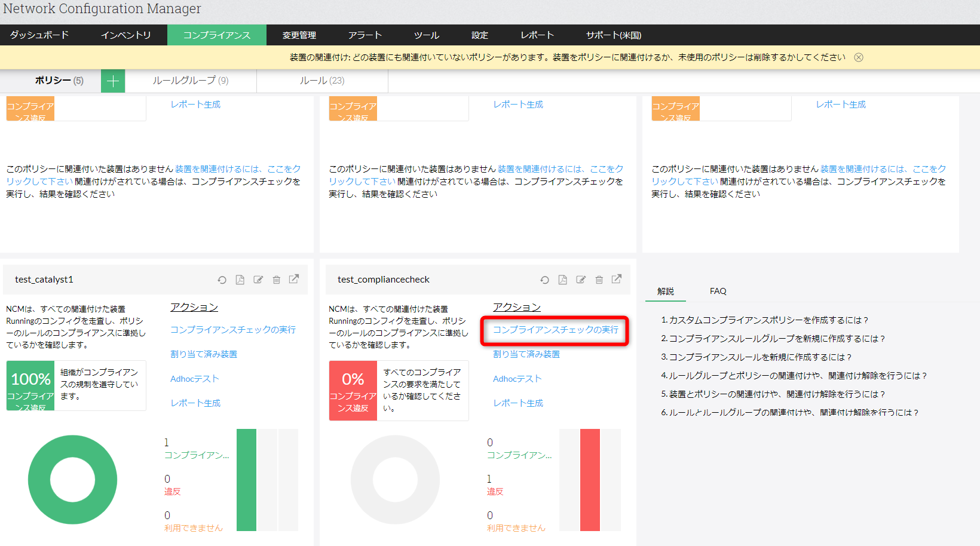980x546 pixels.
Task: Click the test_catalyst1 policy title
Action: pyautogui.click(x=44, y=280)
